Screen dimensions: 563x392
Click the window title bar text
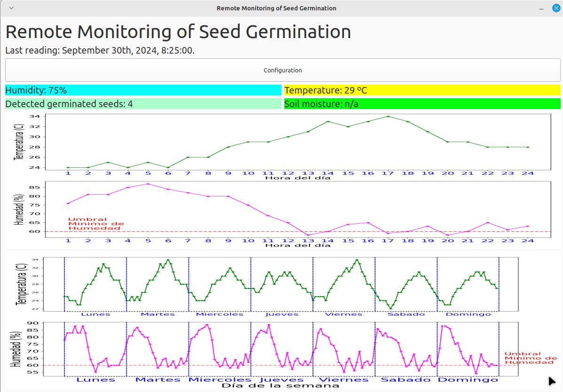(276, 8)
